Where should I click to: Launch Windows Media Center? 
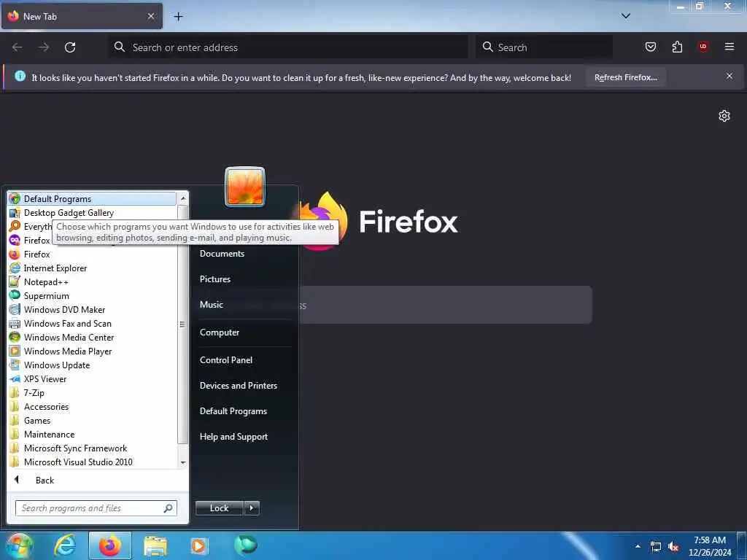point(92,337)
